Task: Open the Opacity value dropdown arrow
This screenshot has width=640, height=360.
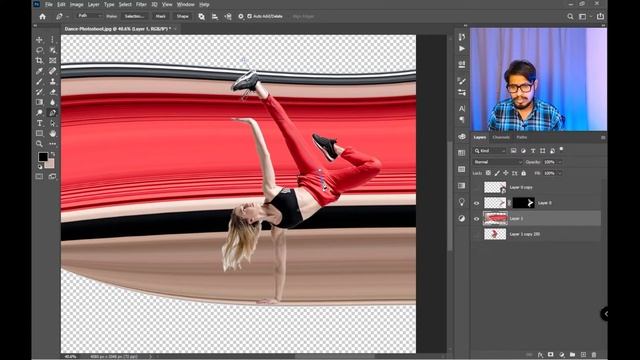Action: [560, 162]
